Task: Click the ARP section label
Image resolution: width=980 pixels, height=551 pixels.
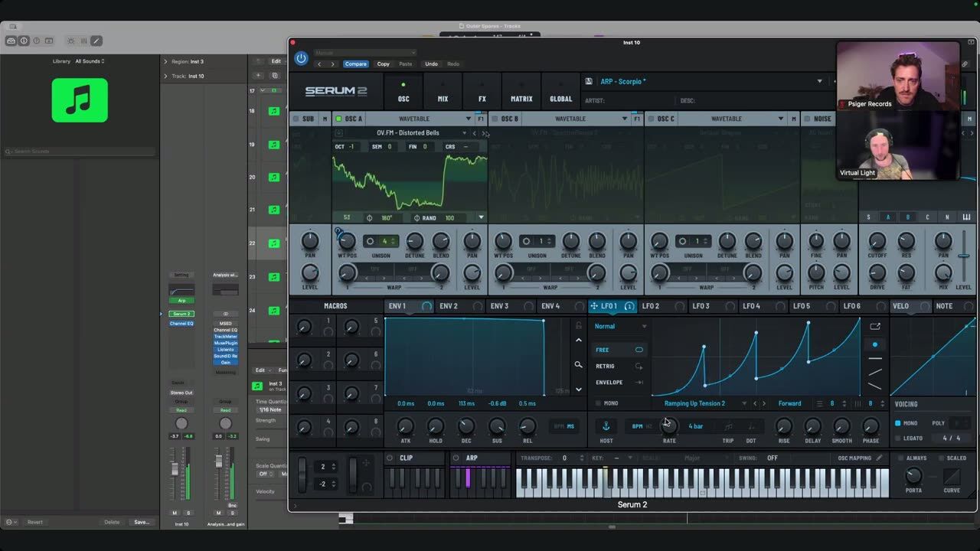Action: click(472, 458)
